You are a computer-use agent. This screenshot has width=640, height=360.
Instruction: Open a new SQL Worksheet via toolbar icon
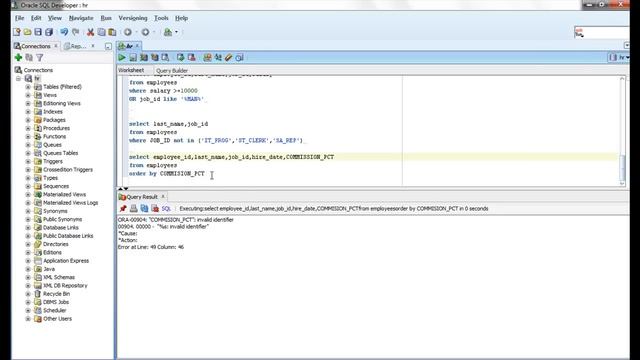pyautogui.click(x=168, y=32)
